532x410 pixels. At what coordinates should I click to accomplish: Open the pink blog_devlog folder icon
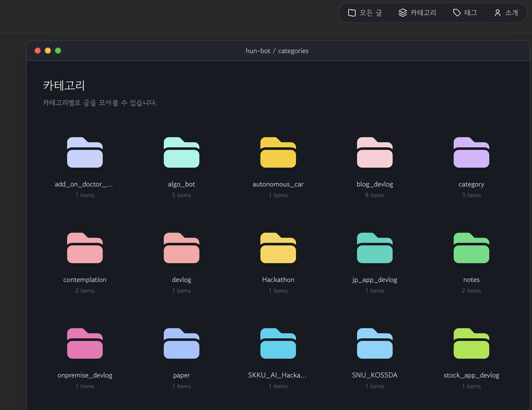(375, 152)
